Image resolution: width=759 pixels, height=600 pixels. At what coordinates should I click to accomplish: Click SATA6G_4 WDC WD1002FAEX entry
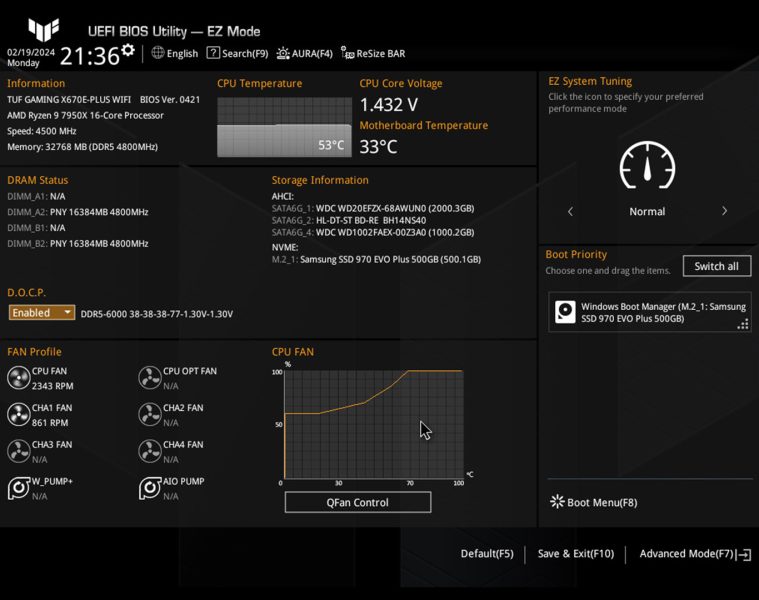[x=373, y=232]
